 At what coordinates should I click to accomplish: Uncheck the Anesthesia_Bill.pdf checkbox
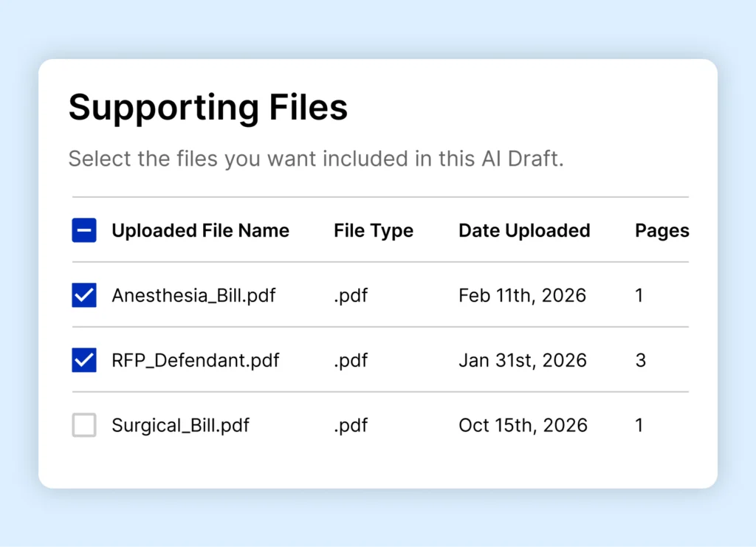click(84, 296)
